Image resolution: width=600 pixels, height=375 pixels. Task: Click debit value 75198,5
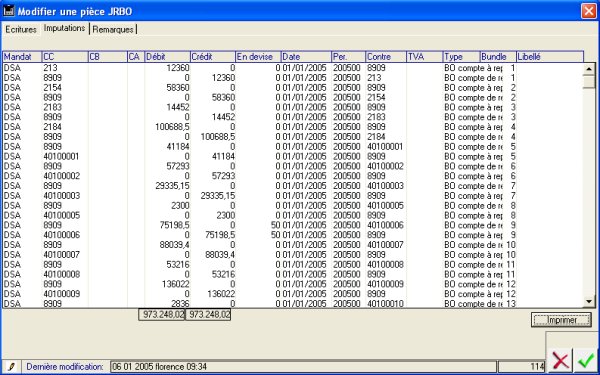174,225
